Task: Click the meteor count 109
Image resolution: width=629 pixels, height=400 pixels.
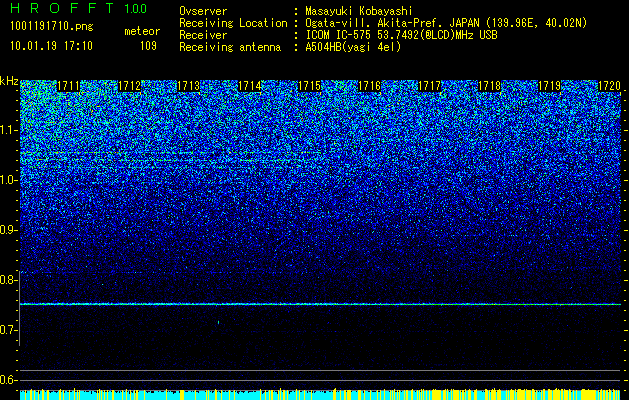Action: pyautogui.click(x=148, y=46)
